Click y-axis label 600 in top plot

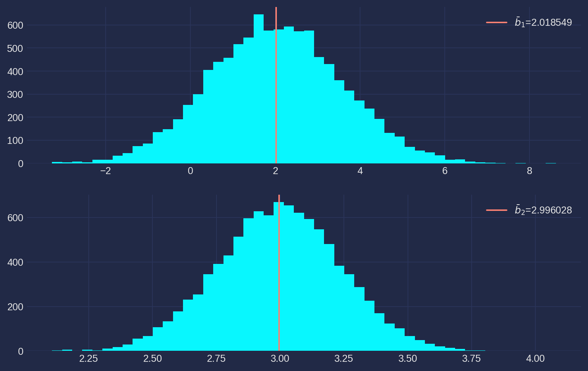(x=15, y=25)
